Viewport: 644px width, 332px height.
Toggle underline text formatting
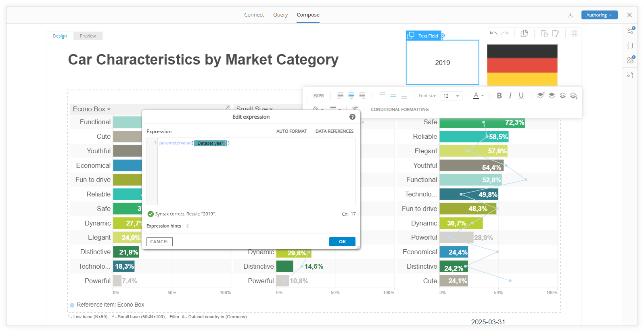pos(521,96)
